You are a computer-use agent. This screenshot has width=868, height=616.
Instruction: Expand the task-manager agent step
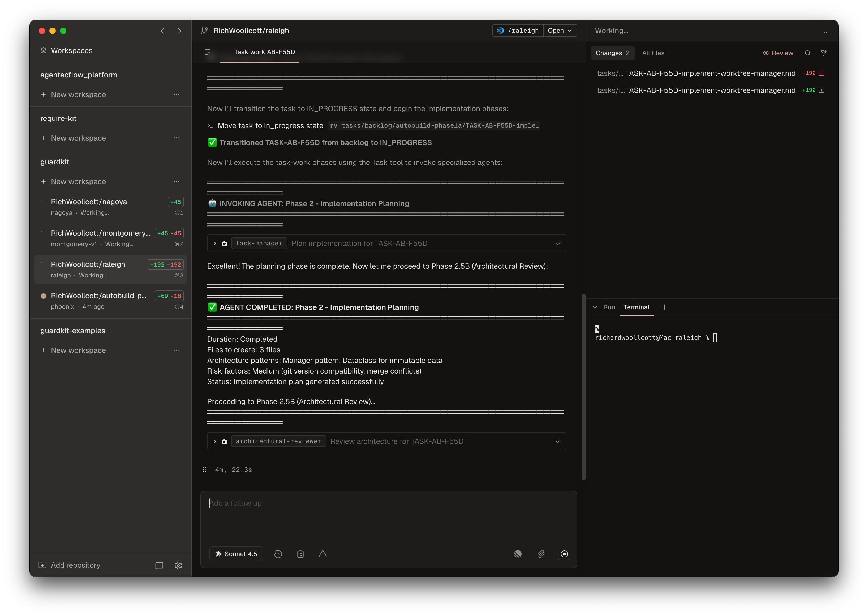click(x=215, y=244)
